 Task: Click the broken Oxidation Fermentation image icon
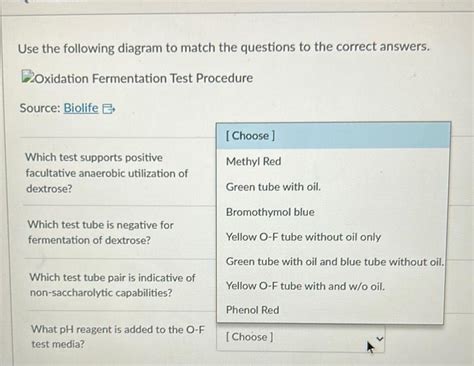coord(28,76)
